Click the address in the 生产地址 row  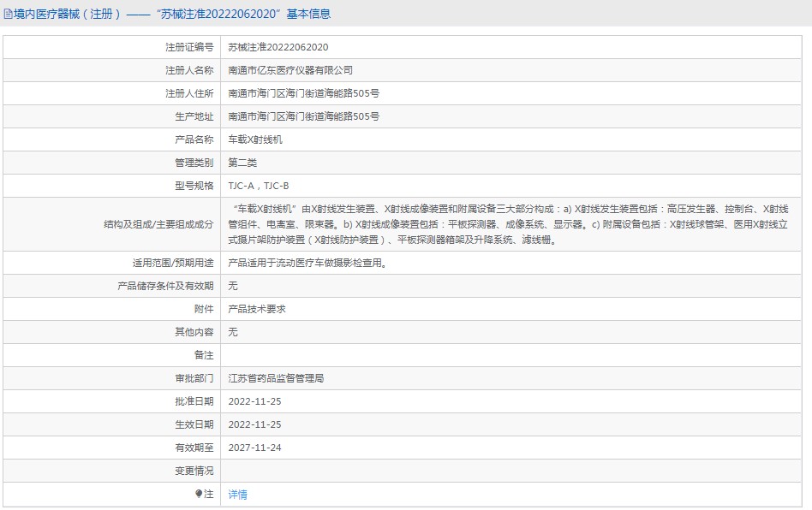coord(303,116)
